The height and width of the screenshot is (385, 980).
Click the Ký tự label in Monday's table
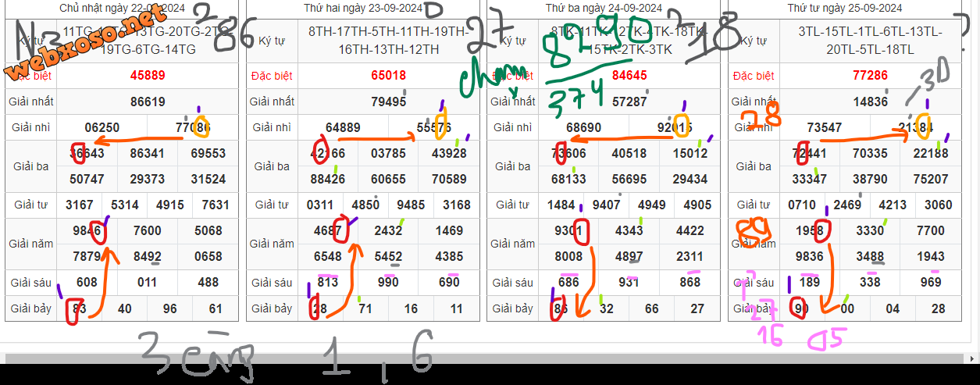tap(272, 41)
